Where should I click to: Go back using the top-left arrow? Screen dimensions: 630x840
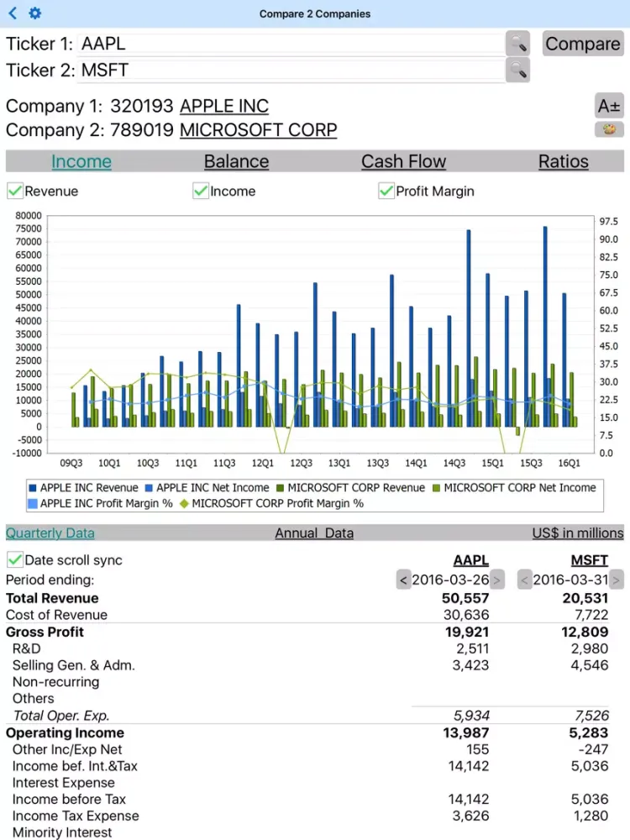point(13,13)
